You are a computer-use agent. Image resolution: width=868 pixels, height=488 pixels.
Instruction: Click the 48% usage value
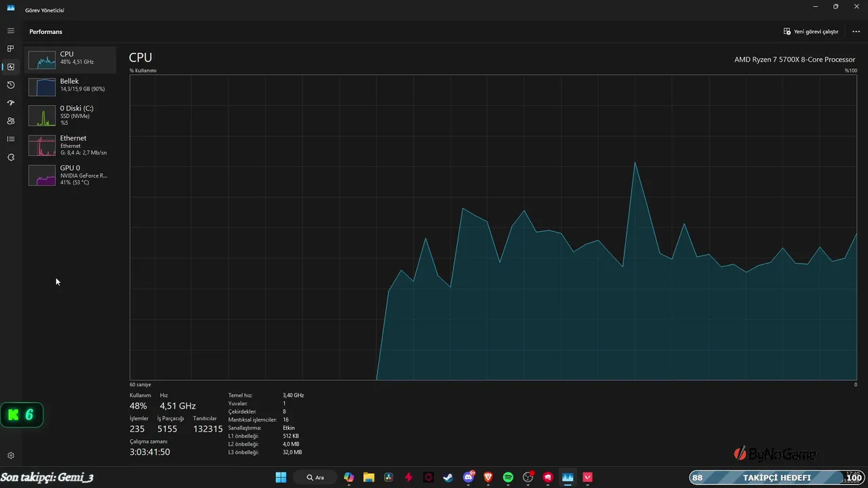pos(138,406)
